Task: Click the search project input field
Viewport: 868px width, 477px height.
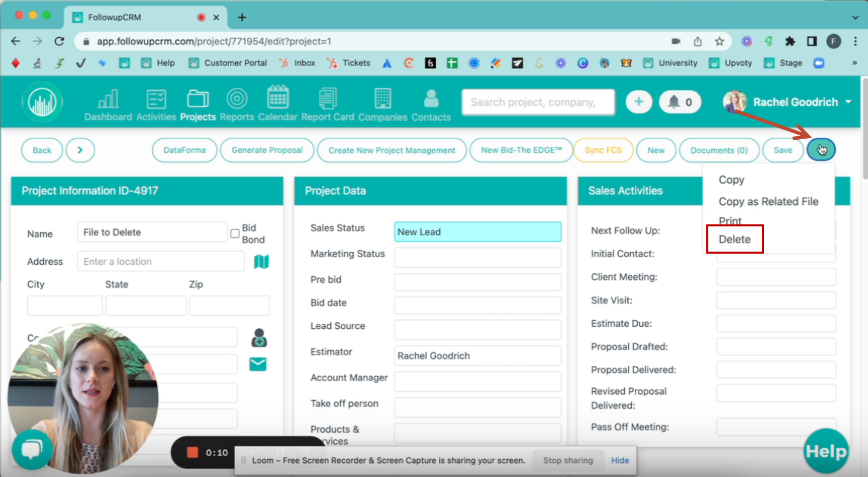Action: coord(538,102)
